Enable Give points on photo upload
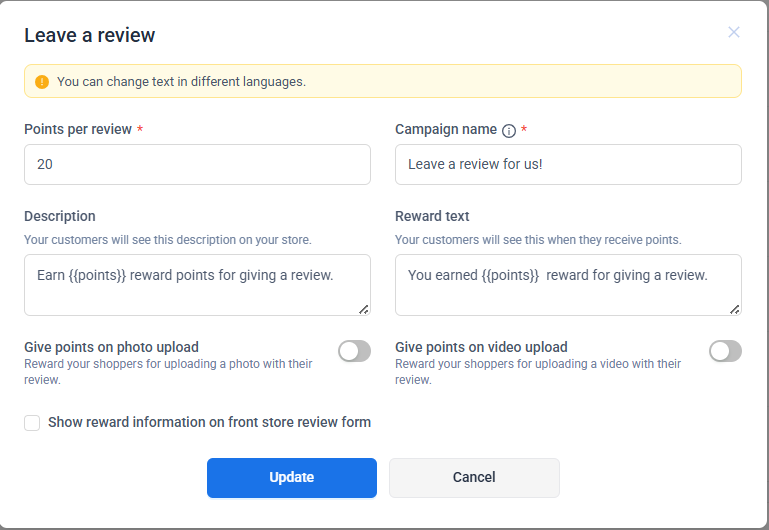This screenshot has height=530, width=769. click(x=354, y=351)
